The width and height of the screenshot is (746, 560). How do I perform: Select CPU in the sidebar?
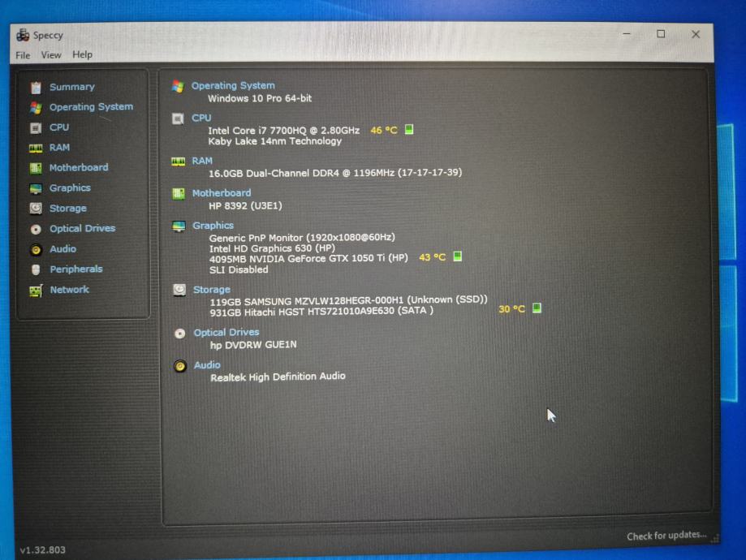pyautogui.click(x=59, y=127)
